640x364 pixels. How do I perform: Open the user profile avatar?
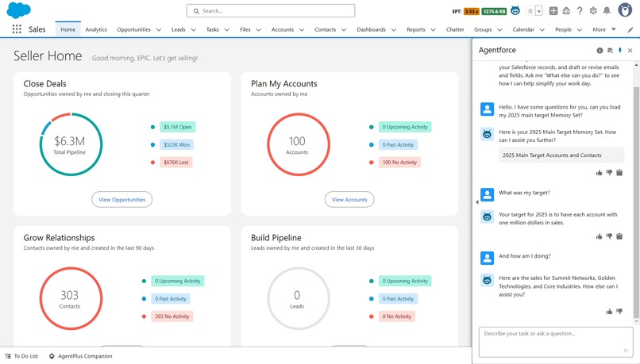click(x=625, y=10)
